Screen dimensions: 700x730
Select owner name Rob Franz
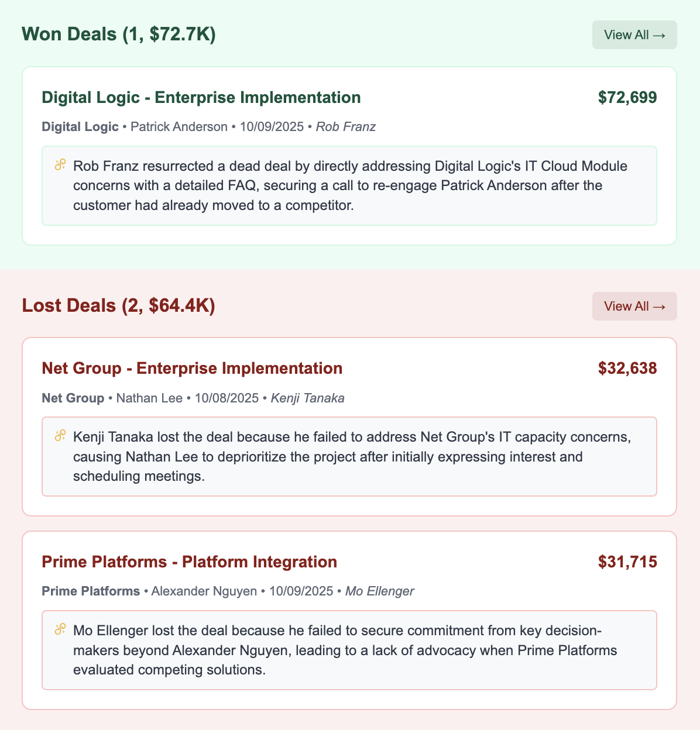[346, 127]
